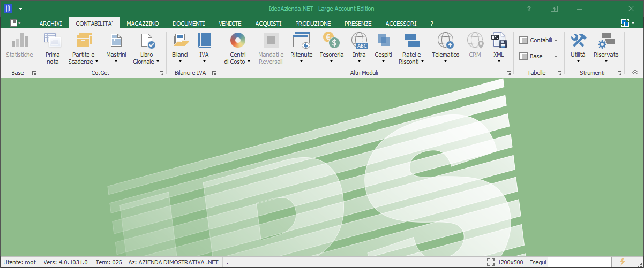The image size is (644, 268).
Task: Switch to the PRODUZIONE tab
Action: click(313, 24)
